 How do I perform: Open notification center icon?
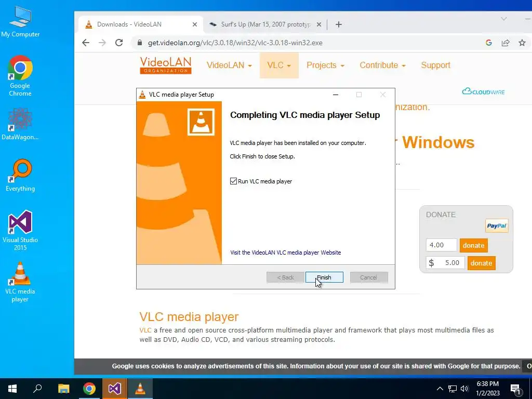point(515,389)
